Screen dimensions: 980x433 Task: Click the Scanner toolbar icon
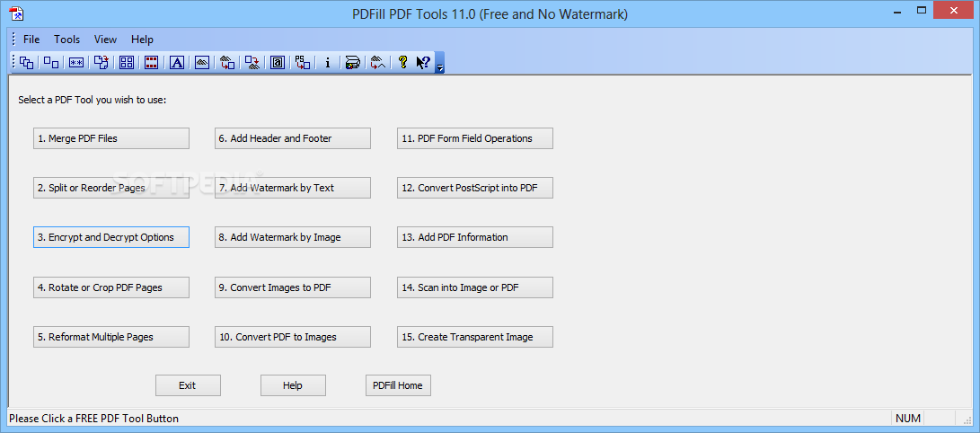[352, 63]
